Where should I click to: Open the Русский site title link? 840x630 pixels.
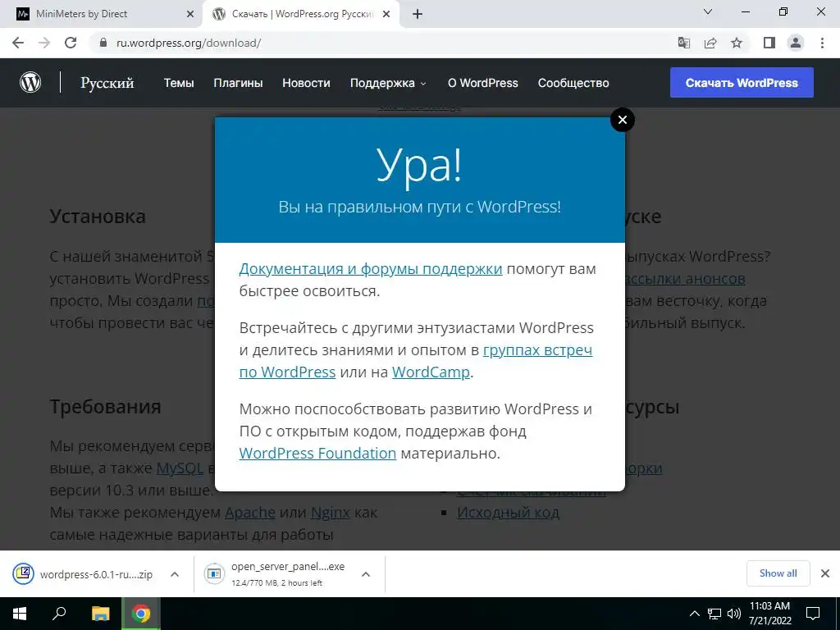[107, 83]
